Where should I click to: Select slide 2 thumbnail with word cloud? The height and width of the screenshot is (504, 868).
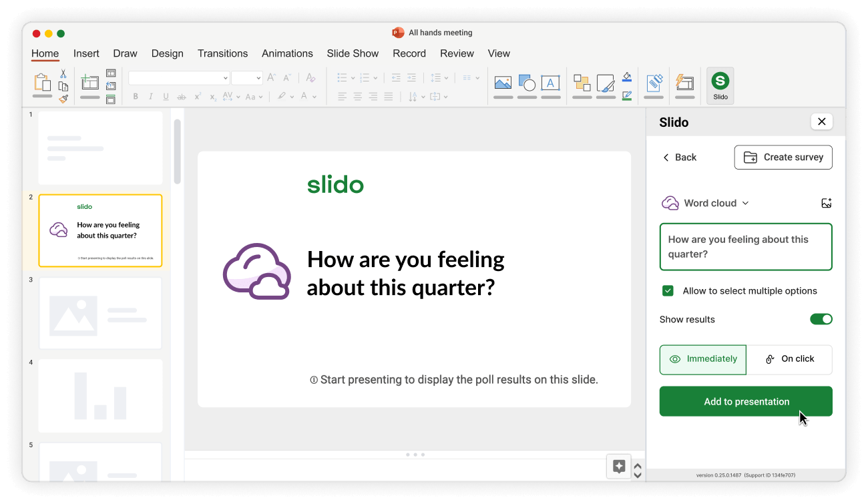coord(100,231)
